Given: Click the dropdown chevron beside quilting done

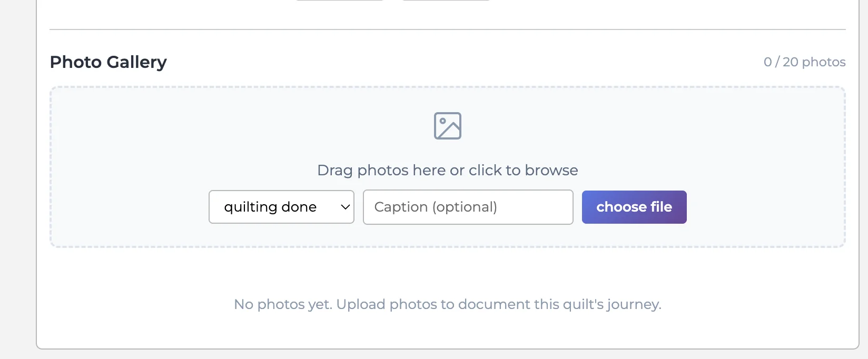Looking at the screenshot, I should [x=346, y=207].
